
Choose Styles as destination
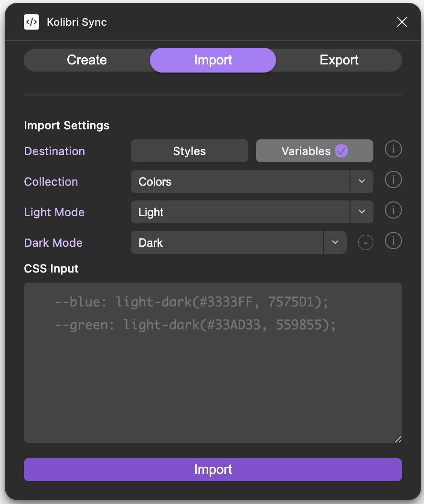(x=190, y=151)
